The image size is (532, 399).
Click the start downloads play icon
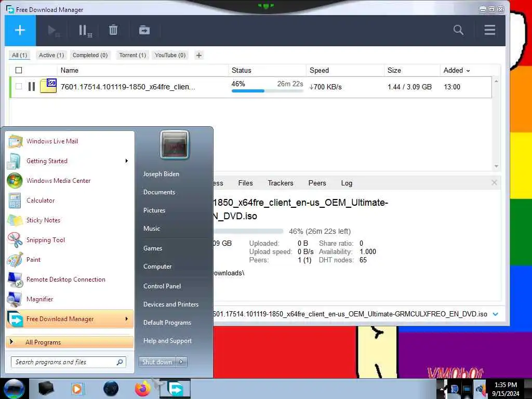pyautogui.click(x=54, y=31)
